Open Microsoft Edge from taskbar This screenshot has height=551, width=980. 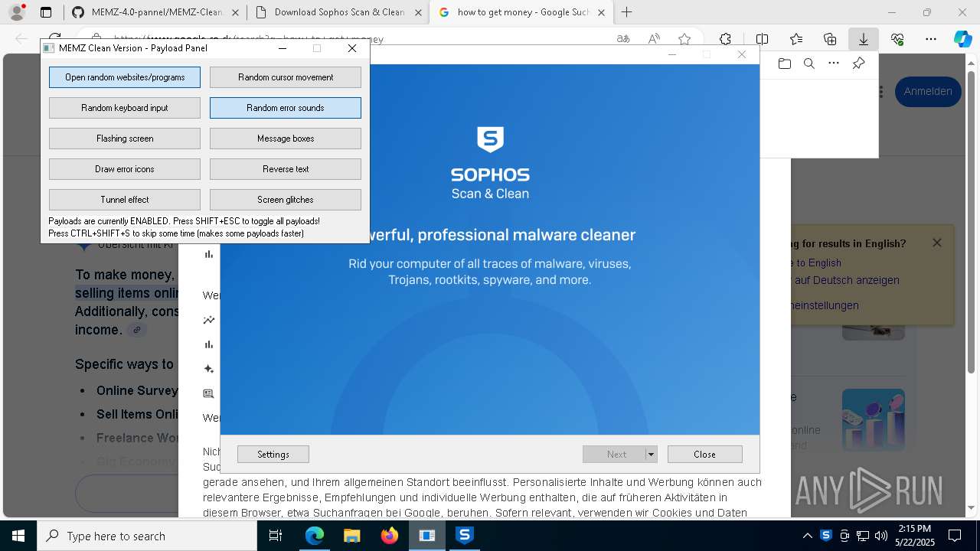pos(315,536)
